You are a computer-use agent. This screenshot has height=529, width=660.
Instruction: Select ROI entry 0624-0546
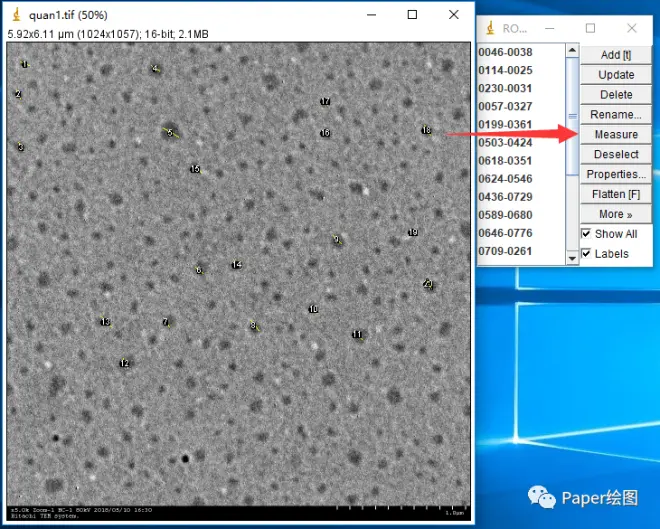point(506,179)
